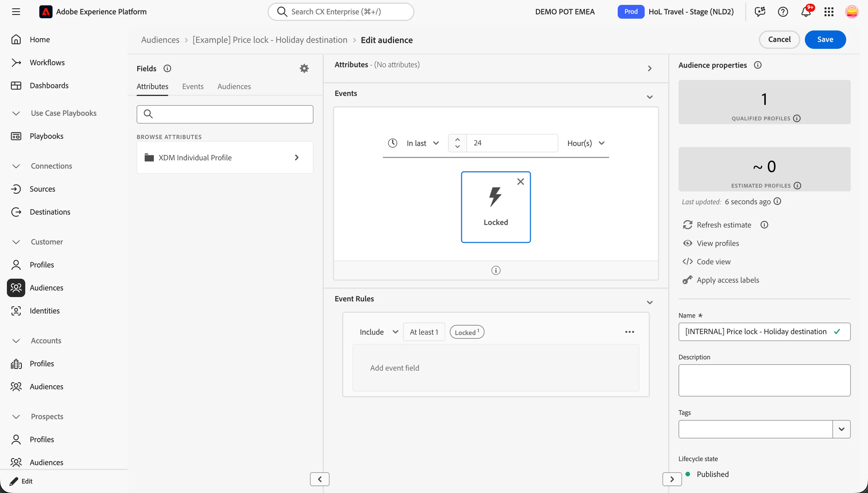Collapse the right properties panel arrow
This screenshot has height=493, width=868.
[672, 479]
